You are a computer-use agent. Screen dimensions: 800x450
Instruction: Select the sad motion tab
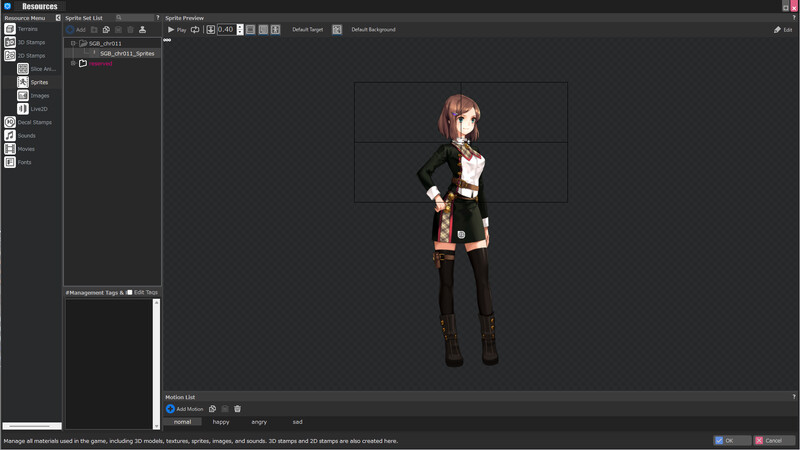click(x=297, y=422)
